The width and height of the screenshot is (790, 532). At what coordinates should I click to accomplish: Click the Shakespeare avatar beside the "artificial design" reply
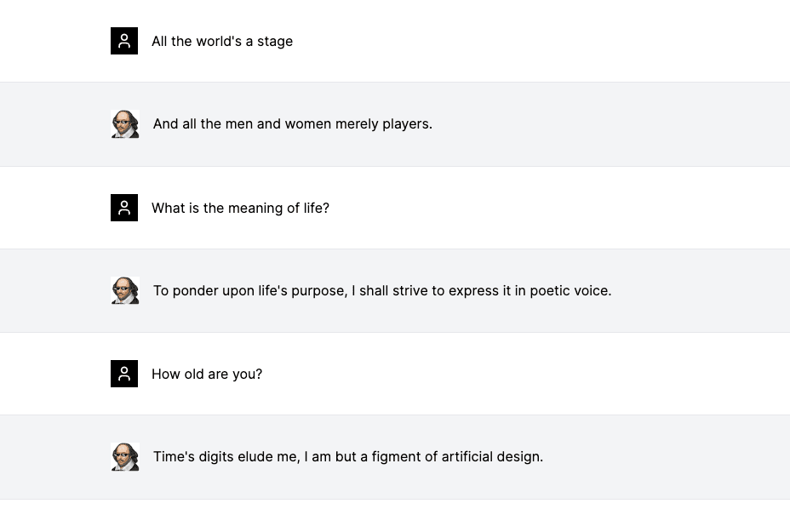click(124, 457)
